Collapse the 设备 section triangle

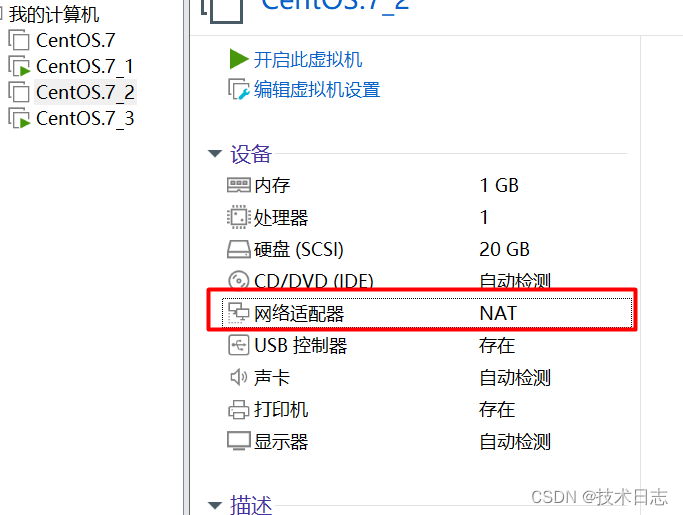215,153
